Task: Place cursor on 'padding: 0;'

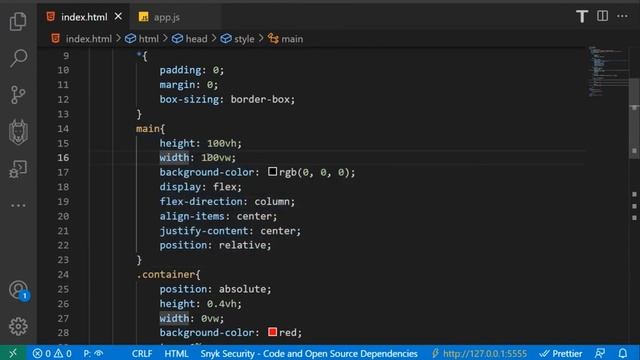Action: [x=192, y=70]
